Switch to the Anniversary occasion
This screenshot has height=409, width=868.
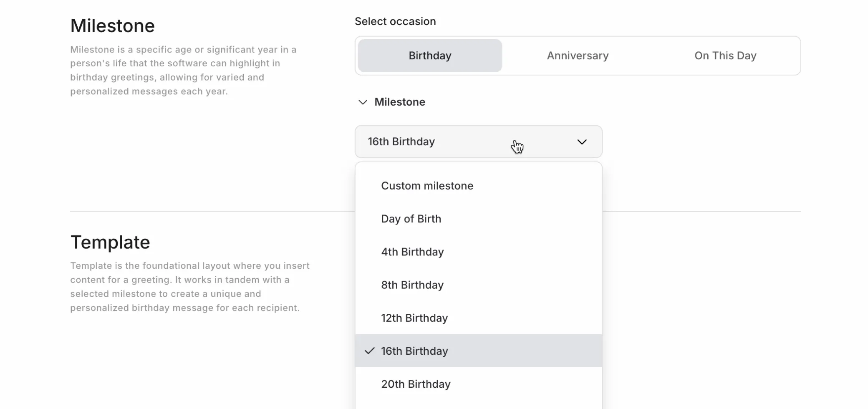[x=578, y=56]
